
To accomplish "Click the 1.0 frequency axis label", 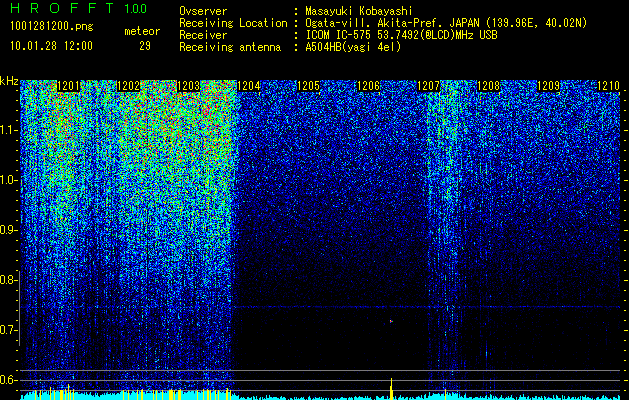I will click(x=9, y=180).
